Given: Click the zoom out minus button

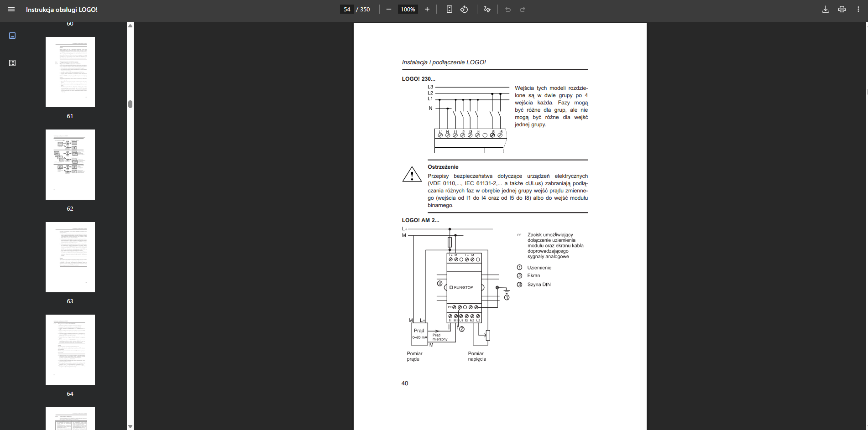Looking at the screenshot, I should (389, 9).
